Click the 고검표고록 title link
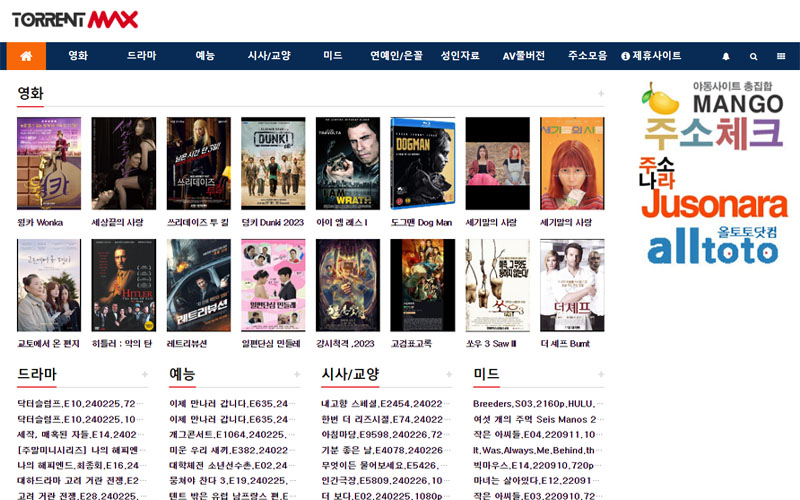Image resolution: width=800 pixels, height=500 pixels. tap(411, 344)
